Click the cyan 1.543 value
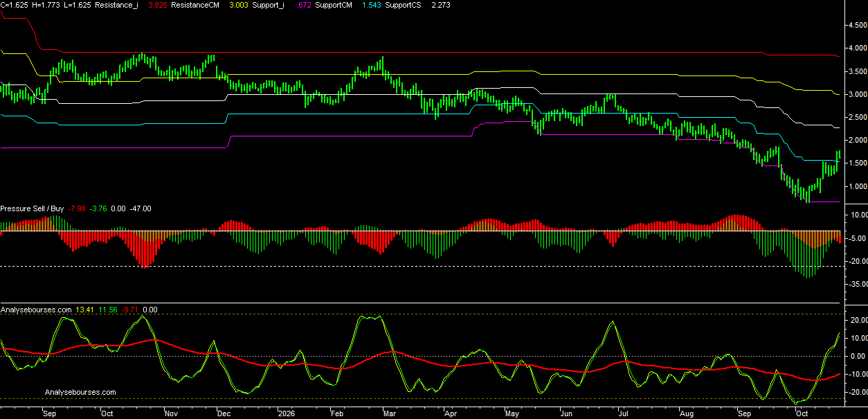 pos(372,5)
